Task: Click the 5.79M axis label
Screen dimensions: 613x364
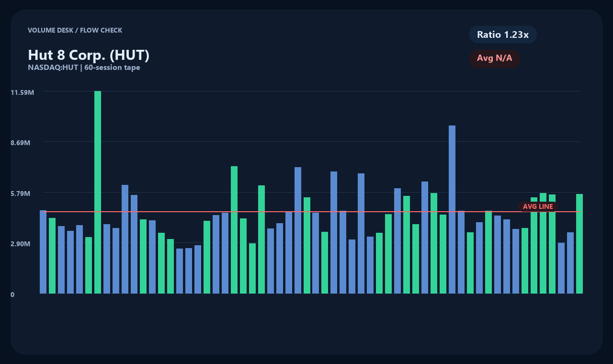Action: pyautogui.click(x=21, y=193)
